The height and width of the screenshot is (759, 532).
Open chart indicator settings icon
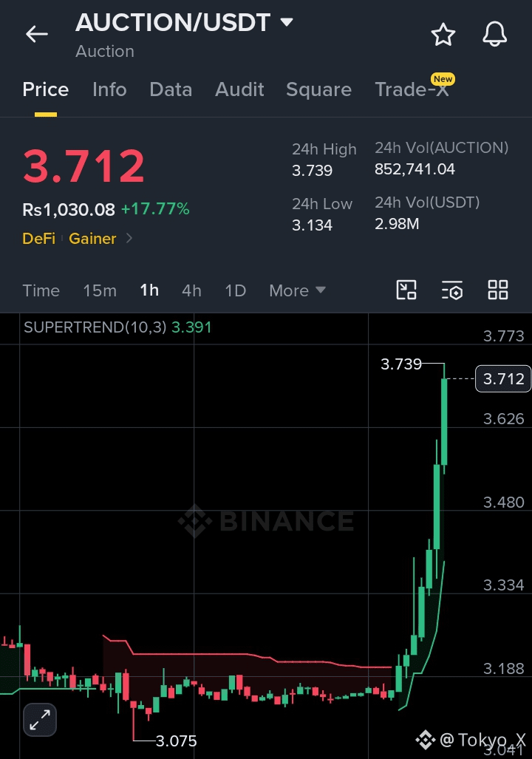pos(452,290)
